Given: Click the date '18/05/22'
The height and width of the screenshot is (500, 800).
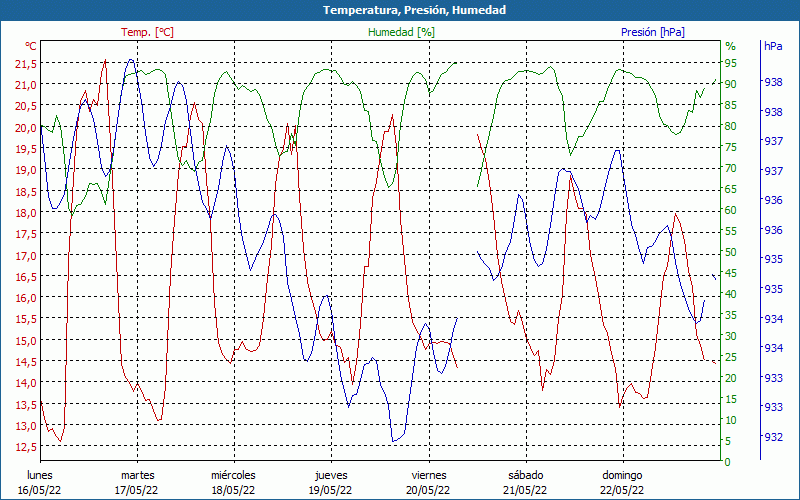Looking at the screenshot, I should (233, 490).
